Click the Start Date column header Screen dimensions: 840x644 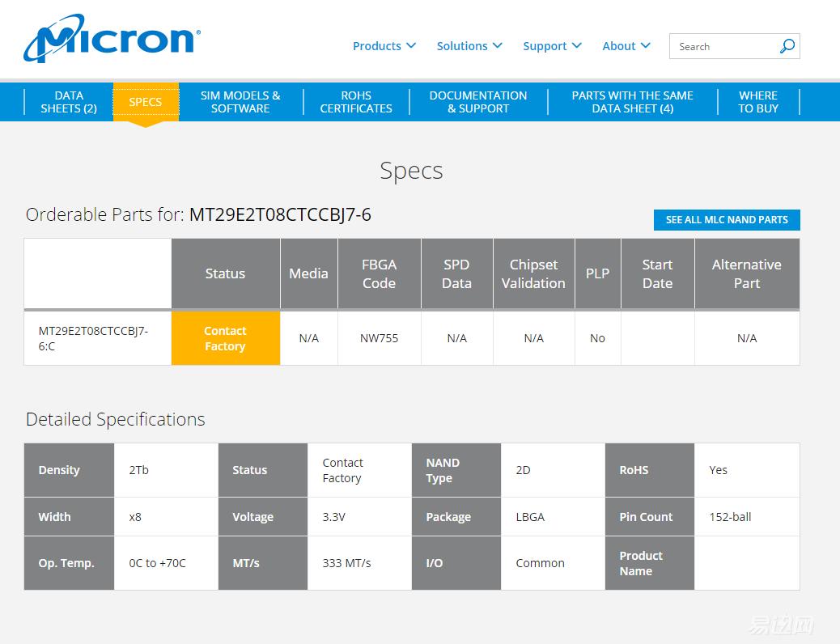(657, 273)
